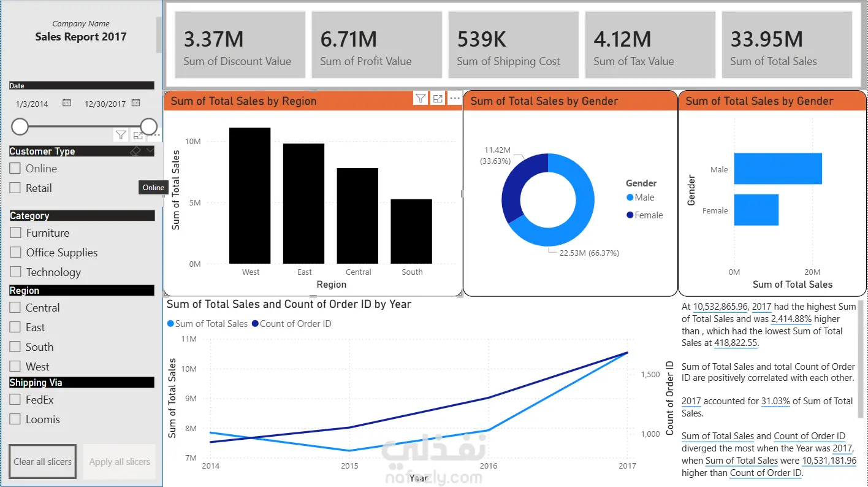Check the Retail customer type checkbox
868x487 pixels.
(15, 188)
